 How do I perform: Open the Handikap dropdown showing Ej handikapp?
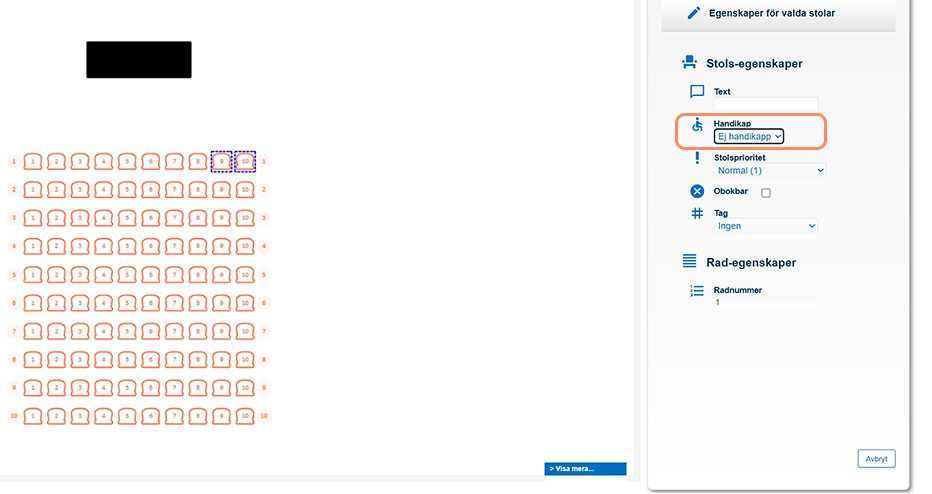(748, 136)
